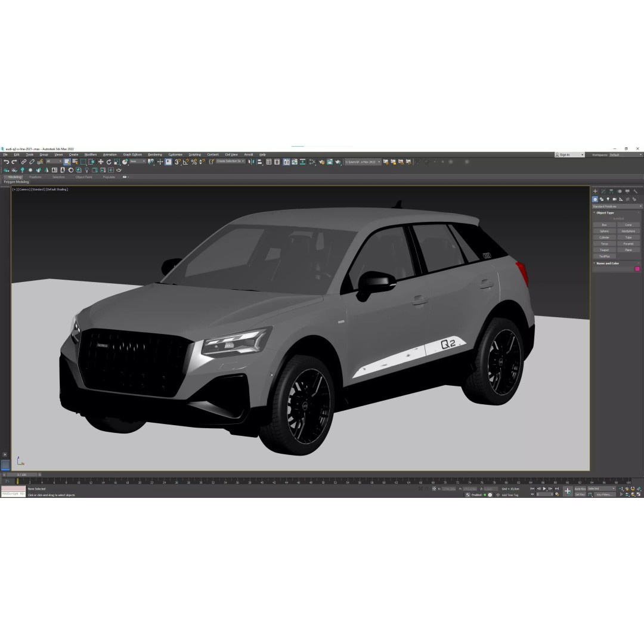Click the Key Filters button
Viewport: 644px width, 644px height.
[605, 495]
